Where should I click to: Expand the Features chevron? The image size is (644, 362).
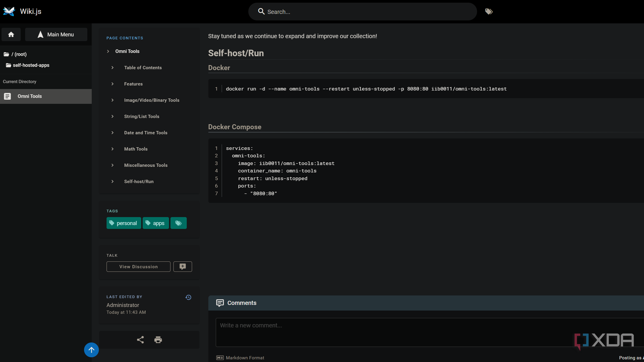click(x=112, y=84)
